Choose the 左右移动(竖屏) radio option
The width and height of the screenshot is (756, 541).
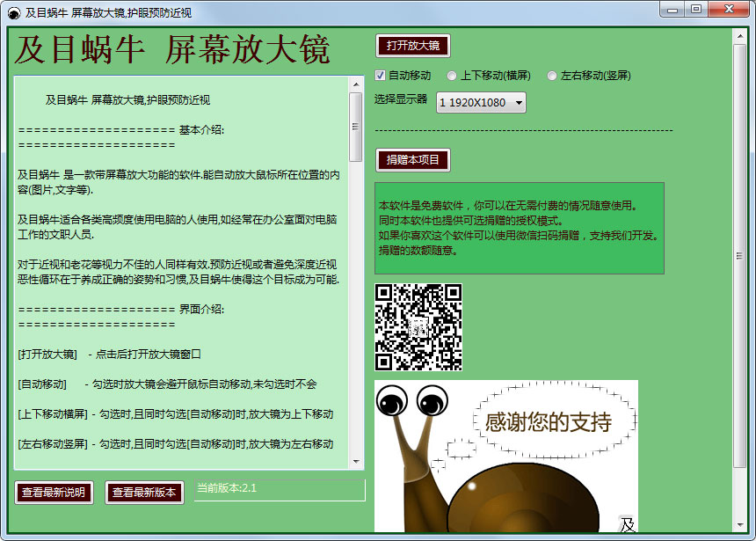pyautogui.click(x=551, y=76)
